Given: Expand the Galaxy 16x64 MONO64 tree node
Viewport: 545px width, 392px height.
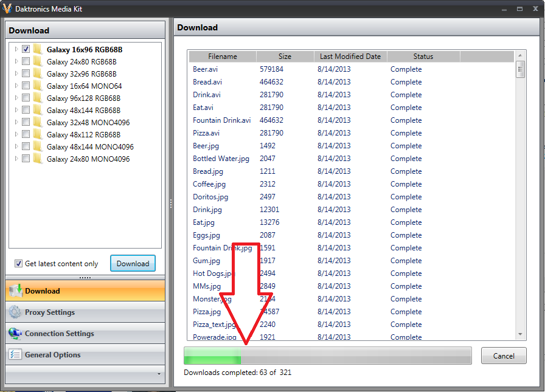Looking at the screenshot, I should (x=16, y=86).
